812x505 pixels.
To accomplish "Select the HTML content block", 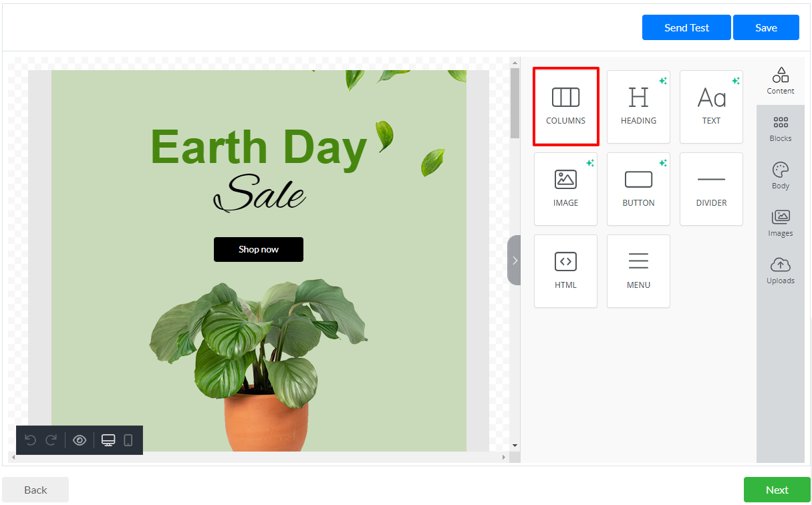I will pyautogui.click(x=565, y=271).
